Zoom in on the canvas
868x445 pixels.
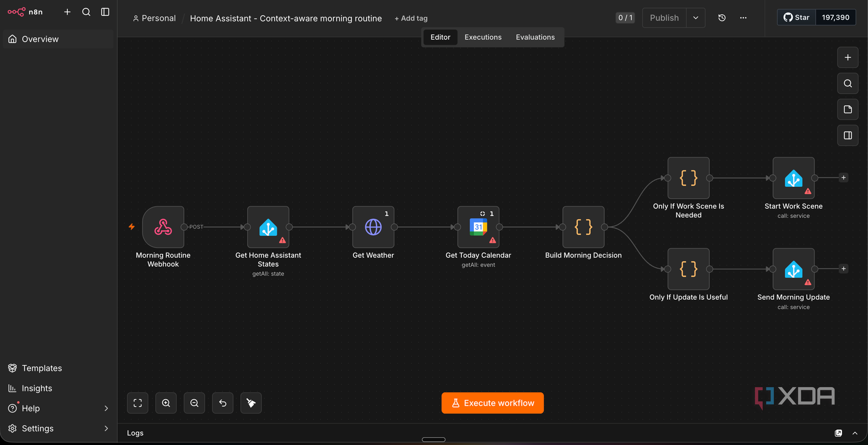(166, 403)
